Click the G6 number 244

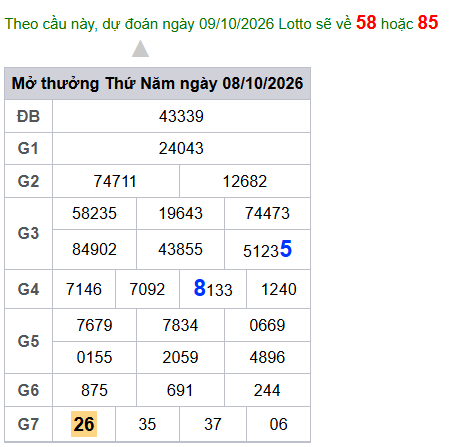tap(267, 390)
